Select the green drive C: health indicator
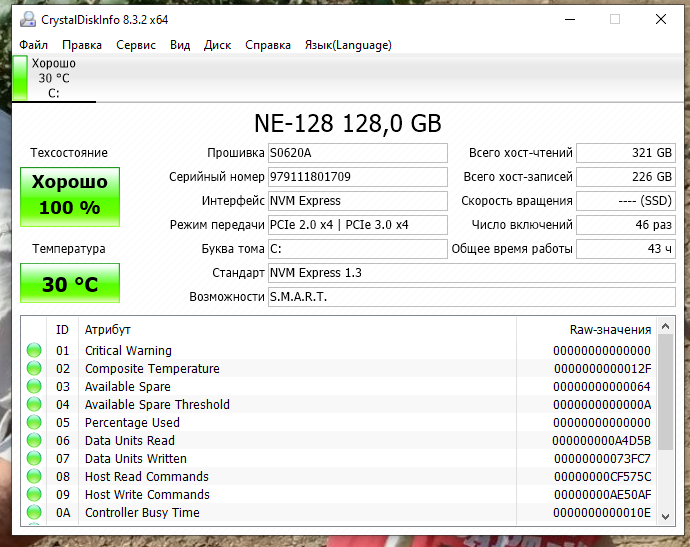 coord(19,78)
